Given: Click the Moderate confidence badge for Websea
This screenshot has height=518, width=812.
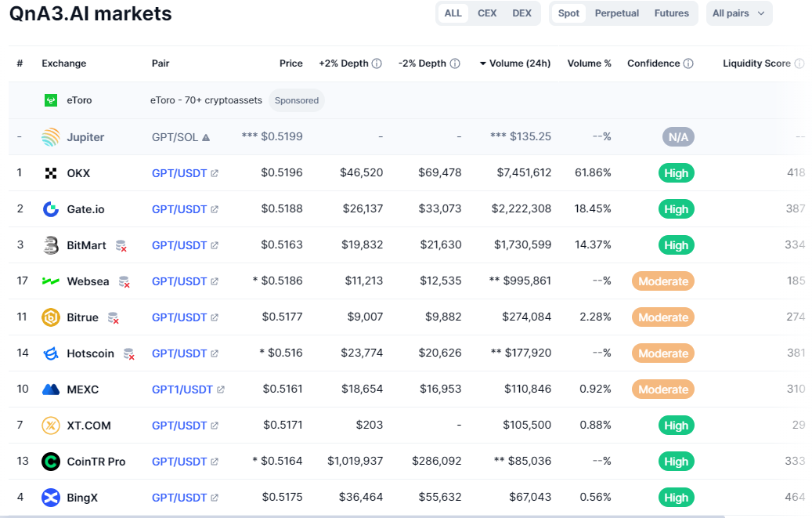Looking at the screenshot, I should tap(663, 281).
